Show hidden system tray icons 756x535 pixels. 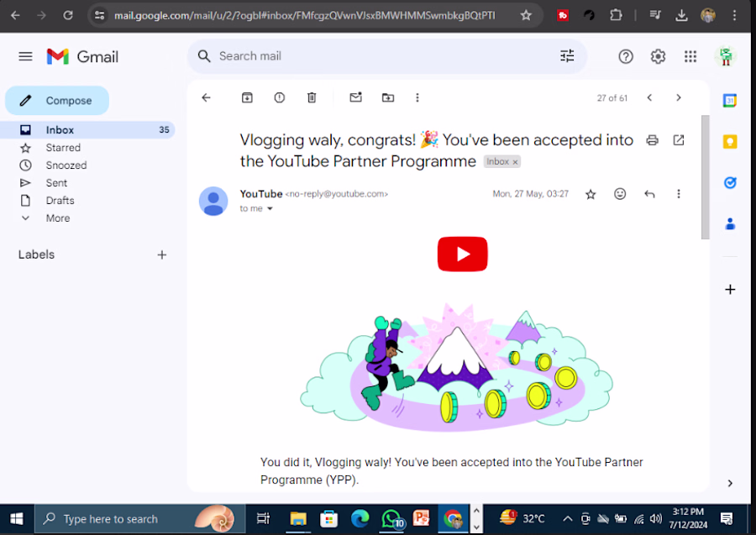coord(568,518)
